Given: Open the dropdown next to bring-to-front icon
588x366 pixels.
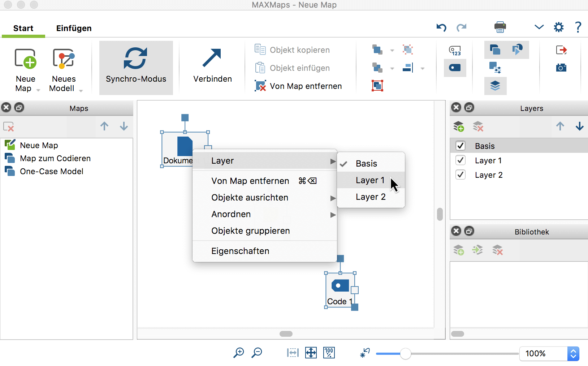Looking at the screenshot, I should click(392, 51).
